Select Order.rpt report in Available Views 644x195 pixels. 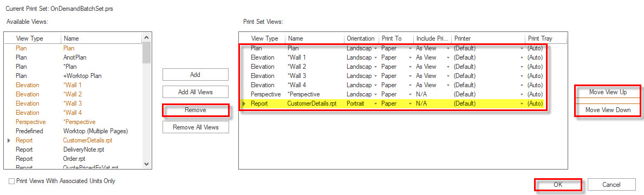coord(74,159)
